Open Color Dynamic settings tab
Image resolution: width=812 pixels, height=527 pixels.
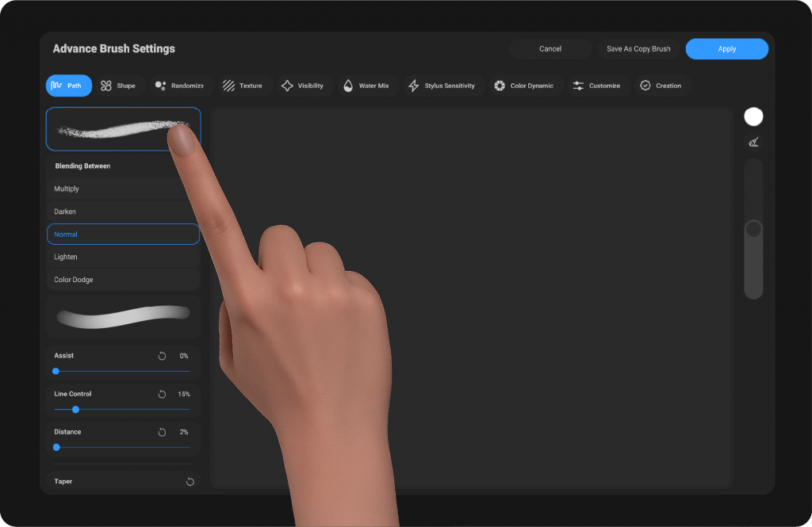523,86
